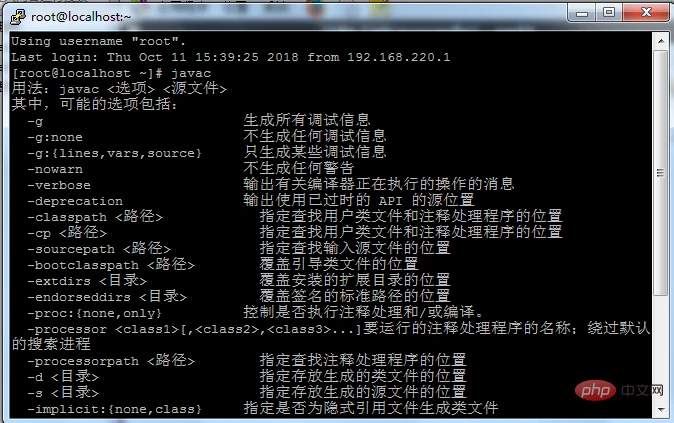674x423 pixels.
Task: Click the -implicit:{none,class} option text
Action: 114,409
